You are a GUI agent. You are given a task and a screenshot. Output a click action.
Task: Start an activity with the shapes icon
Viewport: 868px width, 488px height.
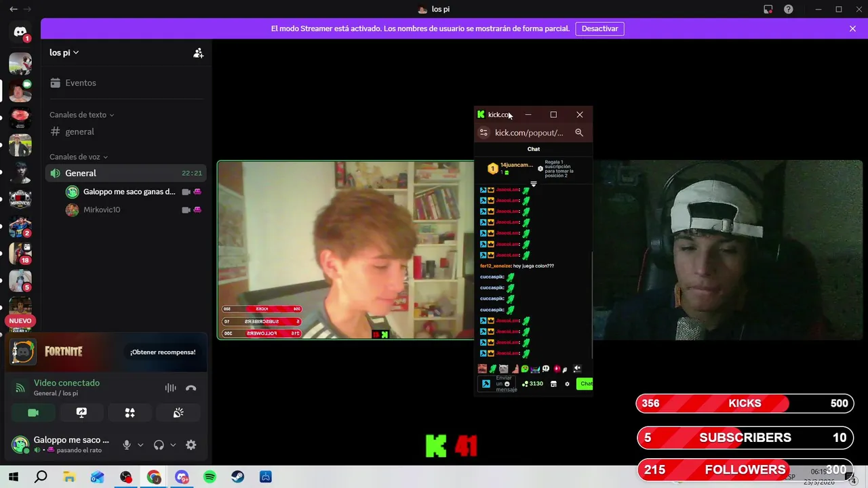coord(130,413)
